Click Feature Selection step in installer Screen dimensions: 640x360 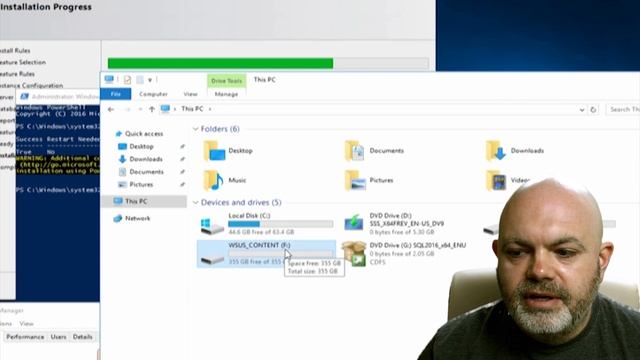click(23, 62)
